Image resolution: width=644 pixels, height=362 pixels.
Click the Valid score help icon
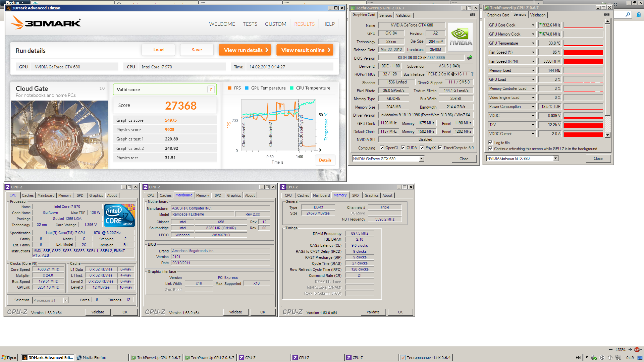211,89
